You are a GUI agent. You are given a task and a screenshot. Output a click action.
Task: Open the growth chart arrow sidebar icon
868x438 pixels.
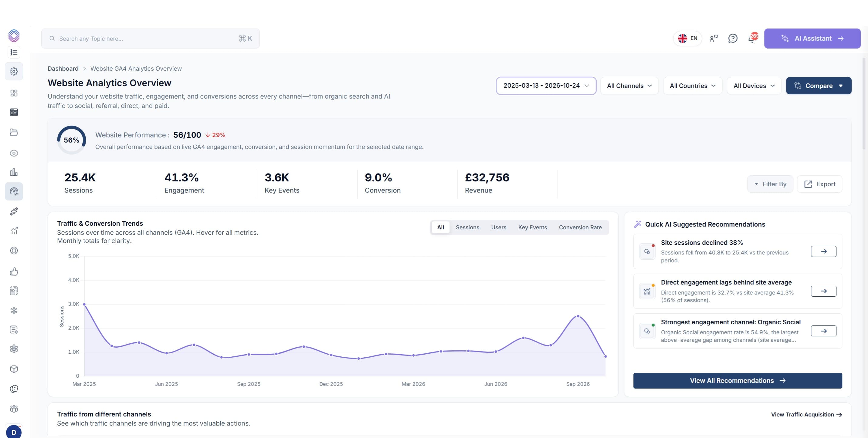point(14,231)
